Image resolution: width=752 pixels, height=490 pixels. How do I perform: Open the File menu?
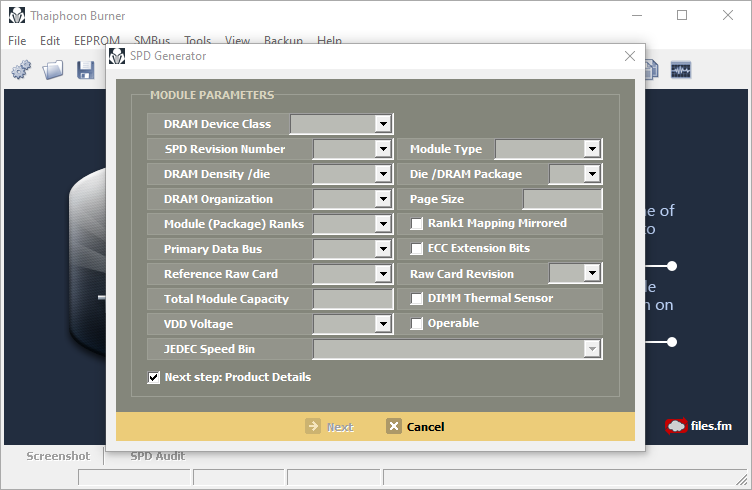click(17, 41)
